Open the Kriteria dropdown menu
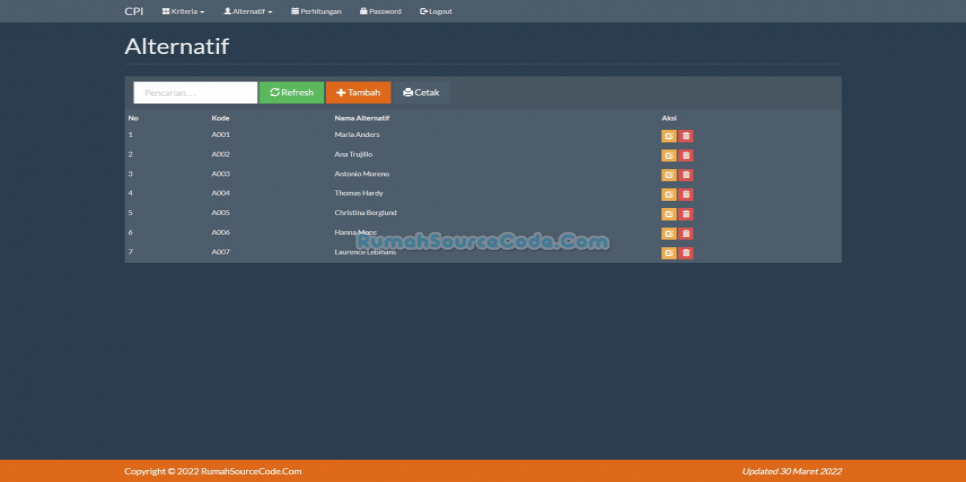Screen dimensions: 966x482 (x=183, y=11)
